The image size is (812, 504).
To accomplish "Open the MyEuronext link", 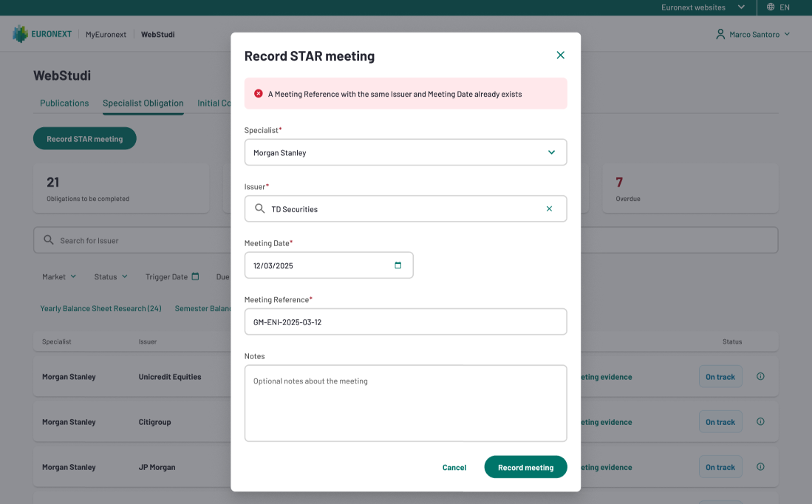I will click(x=106, y=35).
